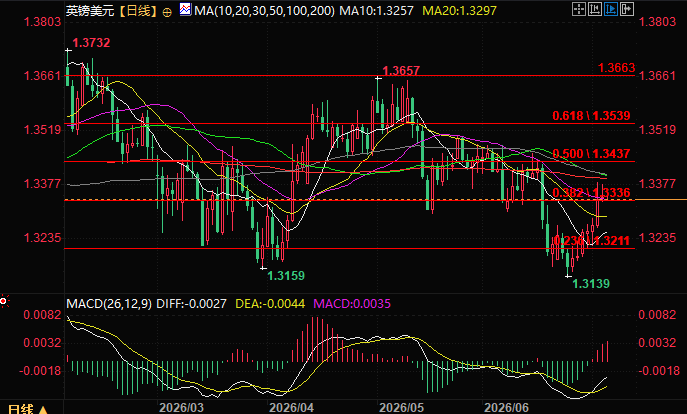Click the 1.3732 high price marker
This screenshot has height=414, width=687.
[x=91, y=42]
